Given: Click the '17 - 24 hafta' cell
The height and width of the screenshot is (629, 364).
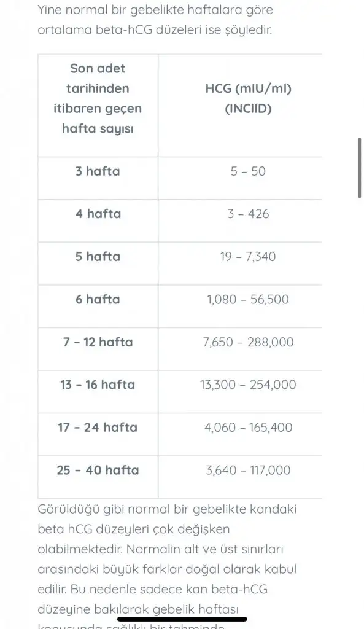Looking at the screenshot, I should [x=98, y=428].
